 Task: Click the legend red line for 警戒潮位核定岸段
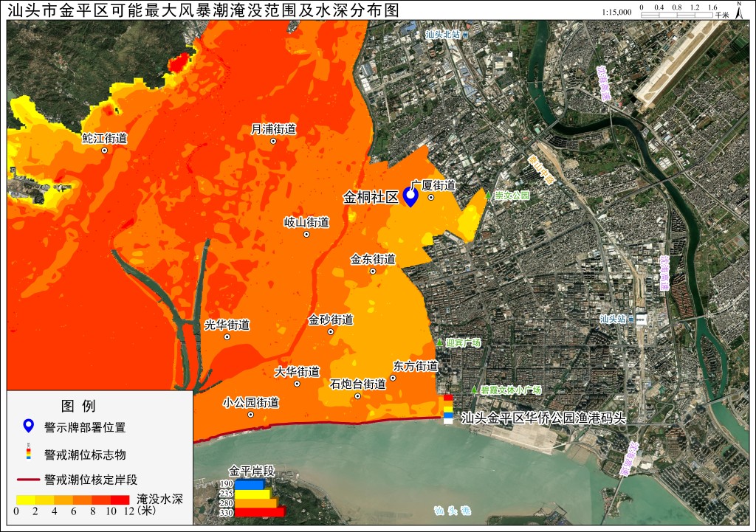29,480
